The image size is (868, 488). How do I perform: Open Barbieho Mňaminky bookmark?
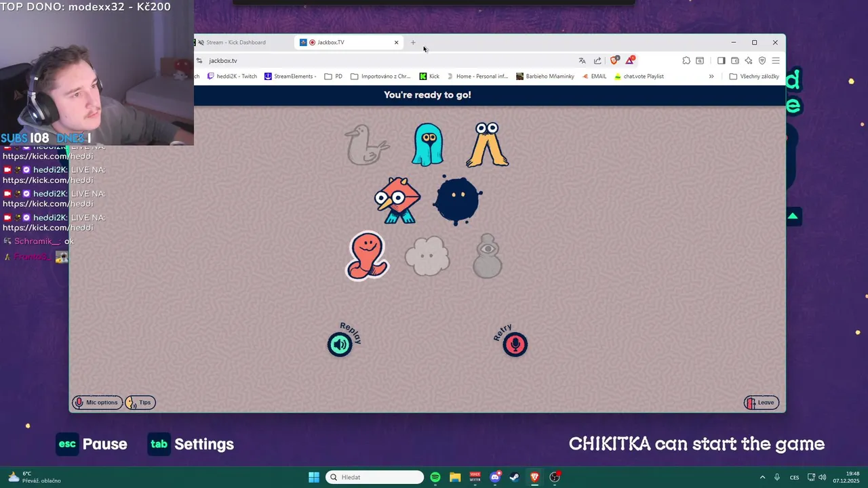tap(545, 77)
